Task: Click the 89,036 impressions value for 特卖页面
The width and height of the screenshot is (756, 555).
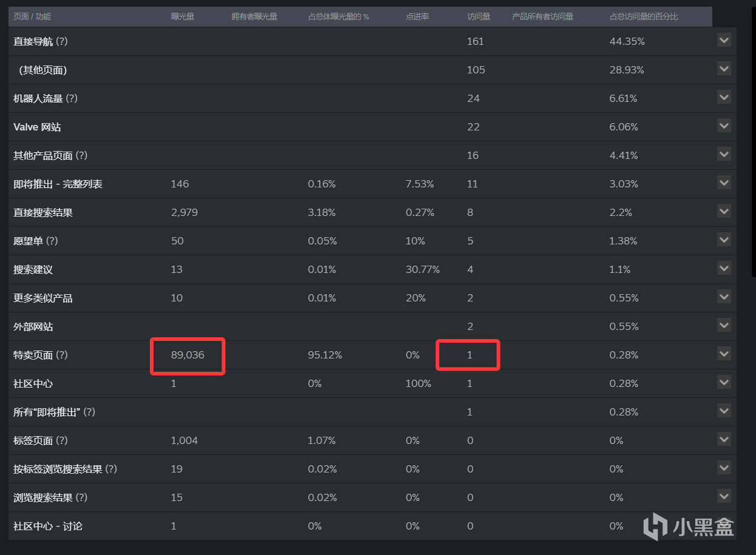Action: tap(187, 355)
